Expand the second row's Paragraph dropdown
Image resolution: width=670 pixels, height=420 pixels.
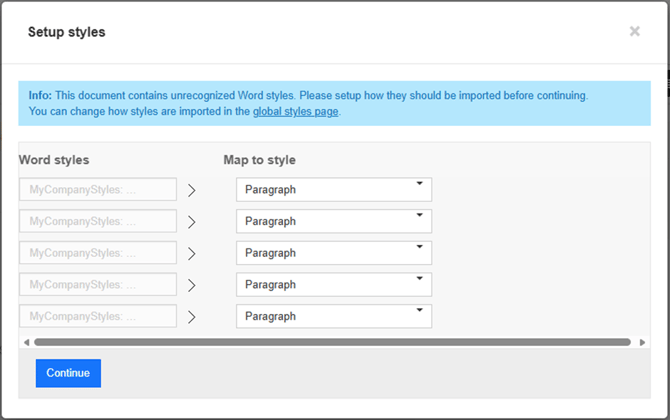click(x=333, y=221)
